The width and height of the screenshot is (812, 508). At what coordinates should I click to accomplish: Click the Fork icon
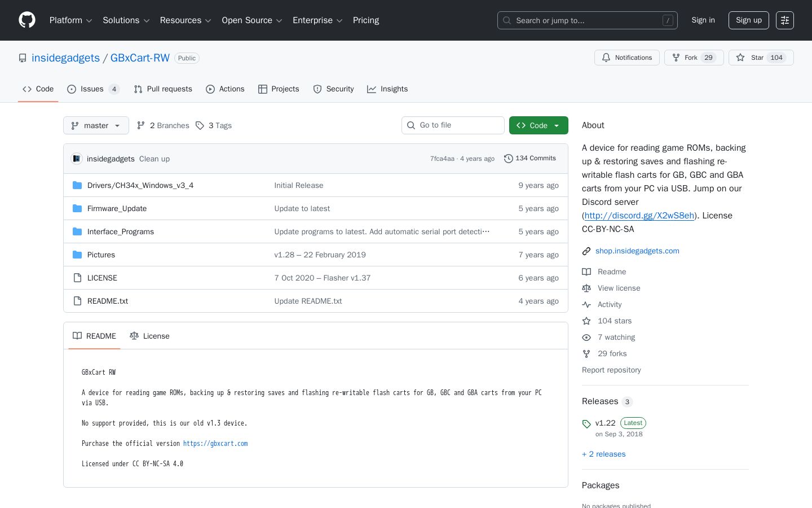point(676,58)
